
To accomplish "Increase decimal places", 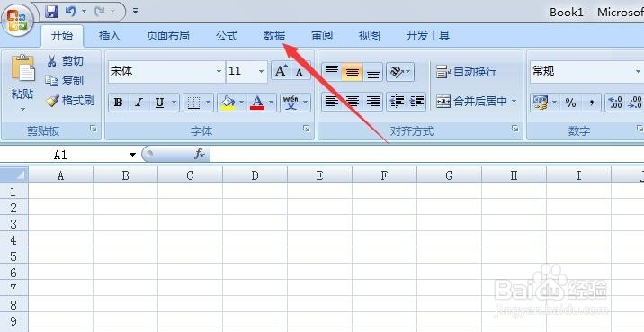I will tap(615, 103).
